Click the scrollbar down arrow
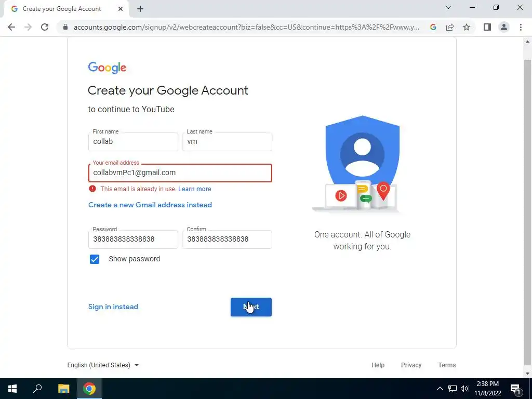 (x=527, y=374)
